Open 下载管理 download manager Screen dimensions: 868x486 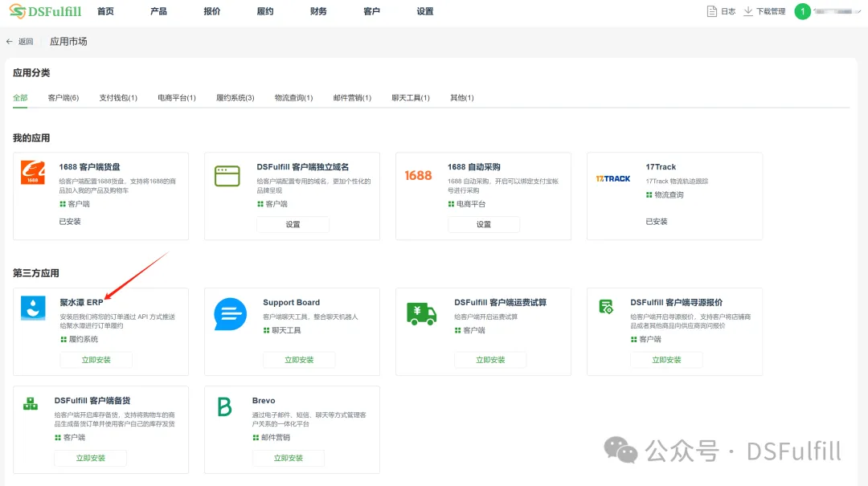(x=764, y=11)
